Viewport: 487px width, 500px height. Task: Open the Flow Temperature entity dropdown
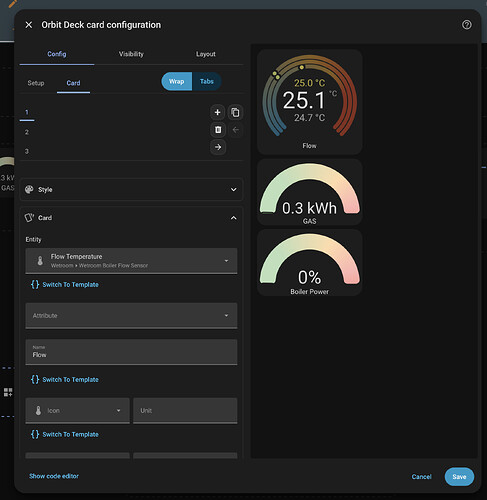131,261
